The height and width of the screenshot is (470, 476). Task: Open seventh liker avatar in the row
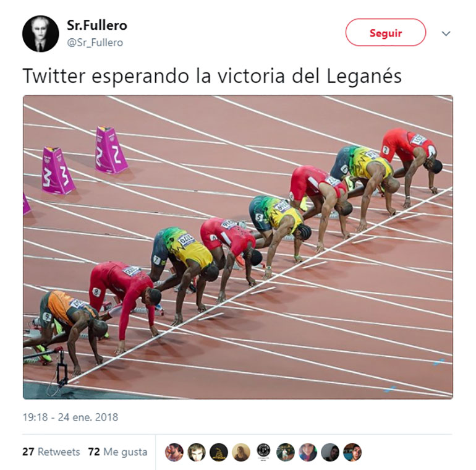(x=308, y=452)
